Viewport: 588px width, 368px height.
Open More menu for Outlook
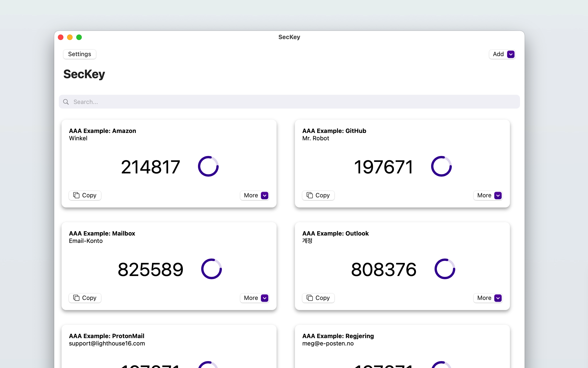[488, 298]
